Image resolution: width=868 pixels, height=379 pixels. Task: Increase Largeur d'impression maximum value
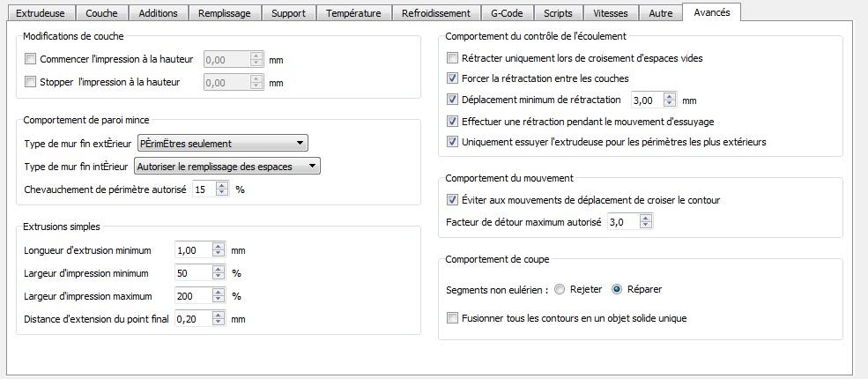(x=219, y=293)
